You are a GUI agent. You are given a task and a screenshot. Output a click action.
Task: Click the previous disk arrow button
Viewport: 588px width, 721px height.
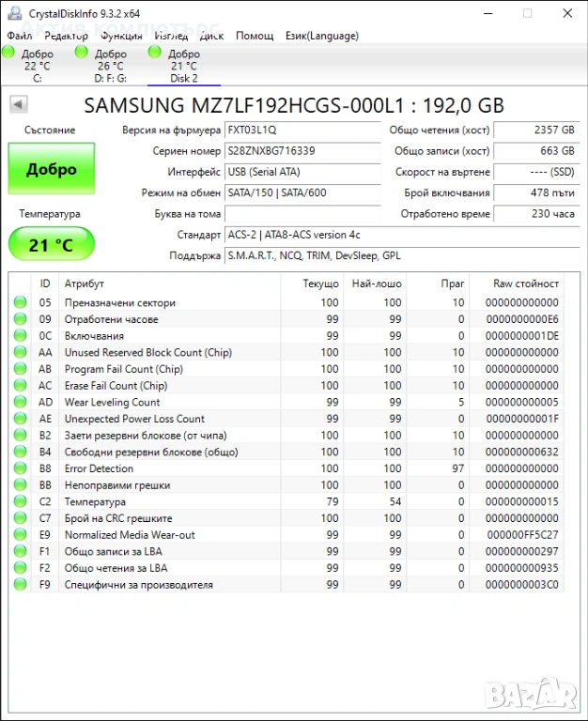(18, 105)
